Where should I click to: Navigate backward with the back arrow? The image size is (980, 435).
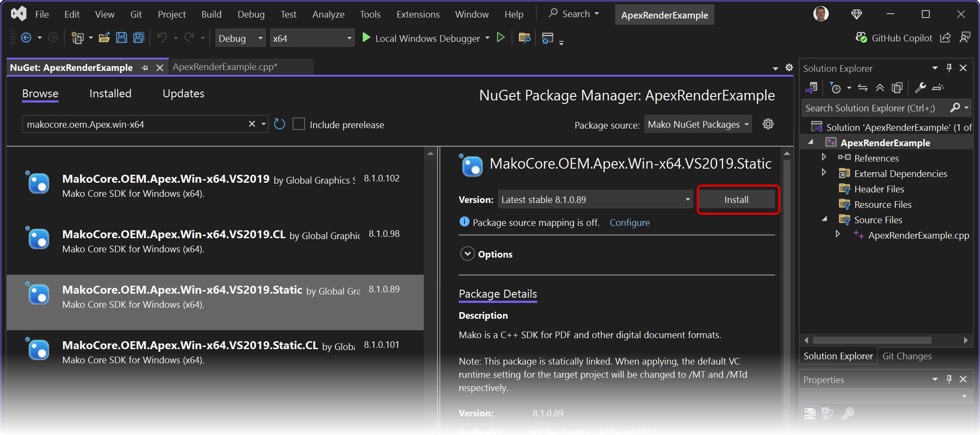click(26, 38)
